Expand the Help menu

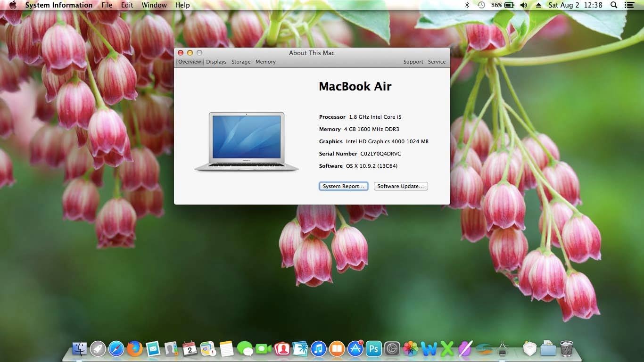click(x=182, y=5)
